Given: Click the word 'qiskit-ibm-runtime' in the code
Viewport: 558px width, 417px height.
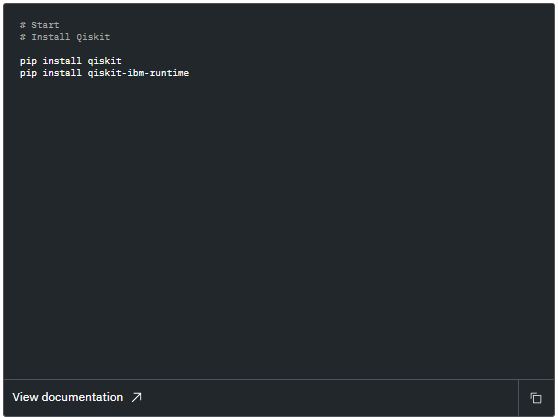Looking at the screenshot, I should 138,73.
